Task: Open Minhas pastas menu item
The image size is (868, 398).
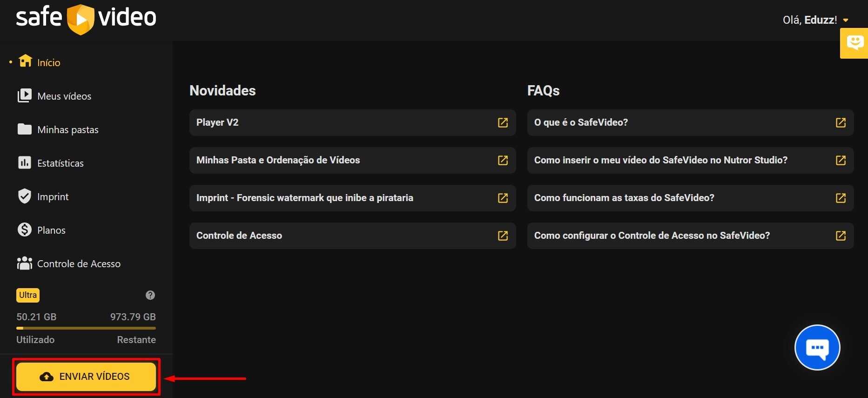Action: point(67,130)
